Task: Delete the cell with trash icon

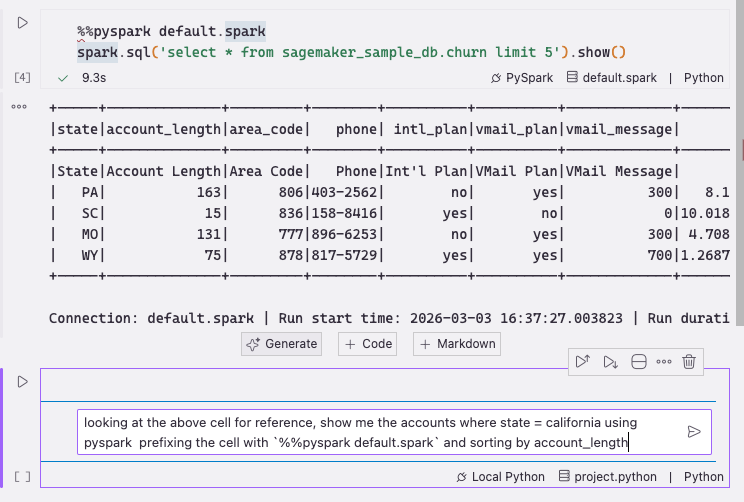Action: coord(689,362)
